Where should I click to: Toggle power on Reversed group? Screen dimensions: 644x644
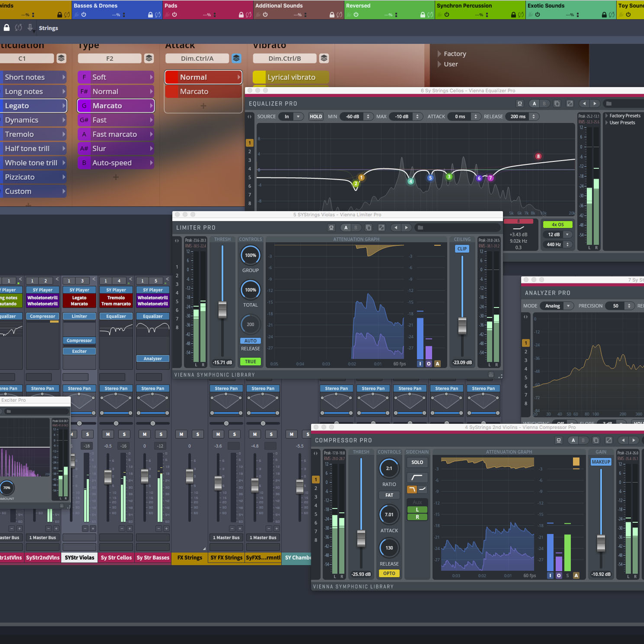pos(356,14)
